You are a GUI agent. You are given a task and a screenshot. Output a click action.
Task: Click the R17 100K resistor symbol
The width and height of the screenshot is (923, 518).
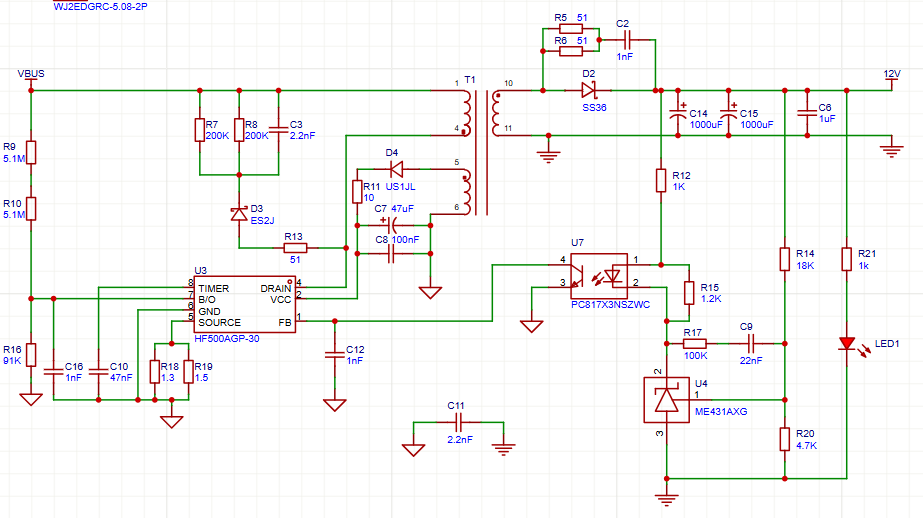coord(693,343)
